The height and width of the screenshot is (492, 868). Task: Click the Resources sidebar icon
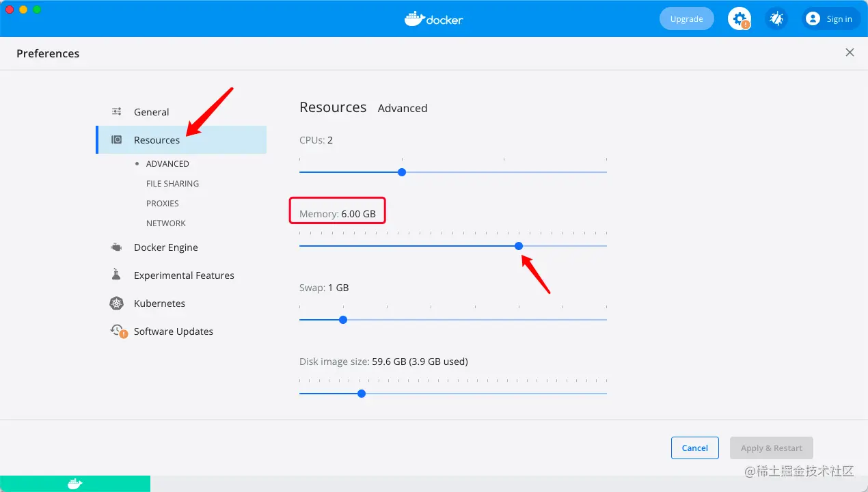tap(117, 140)
